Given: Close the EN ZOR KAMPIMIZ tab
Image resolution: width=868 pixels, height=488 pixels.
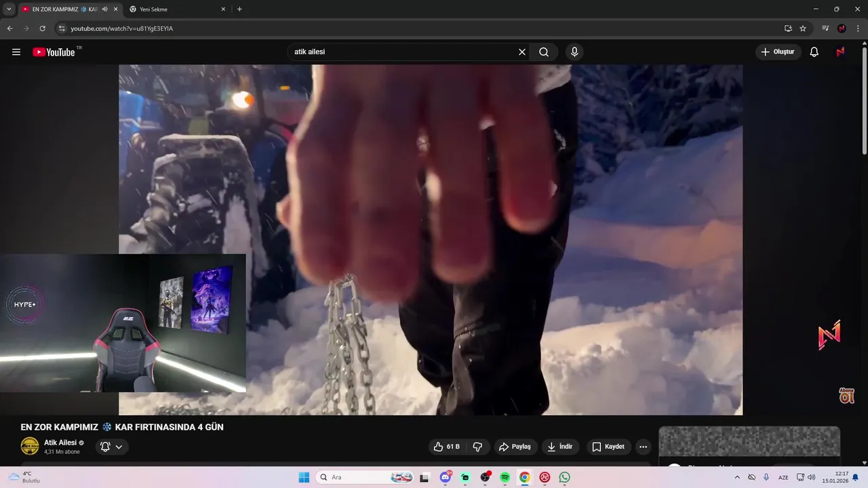Looking at the screenshot, I should pos(115,9).
